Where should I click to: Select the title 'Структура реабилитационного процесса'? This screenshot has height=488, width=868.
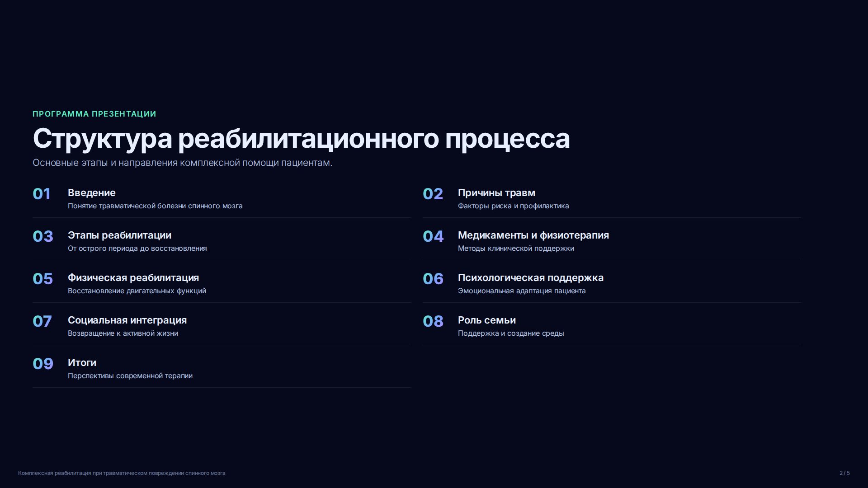[x=301, y=138]
